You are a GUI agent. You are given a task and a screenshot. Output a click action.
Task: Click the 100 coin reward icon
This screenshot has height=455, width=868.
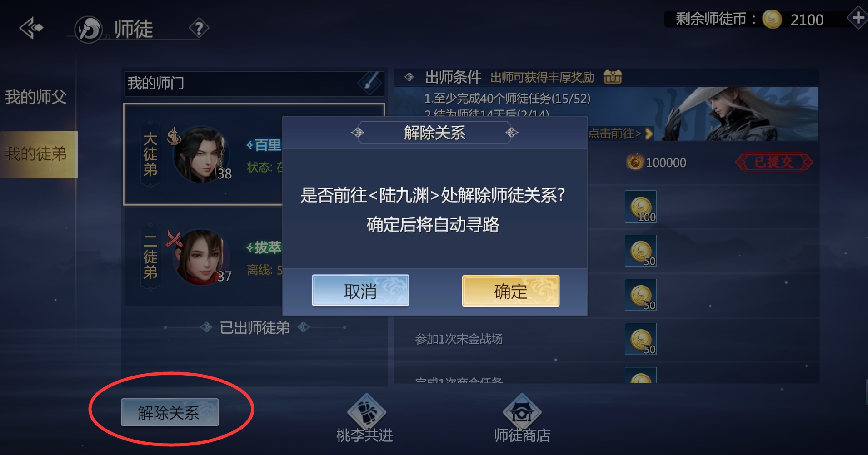point(641,207)
